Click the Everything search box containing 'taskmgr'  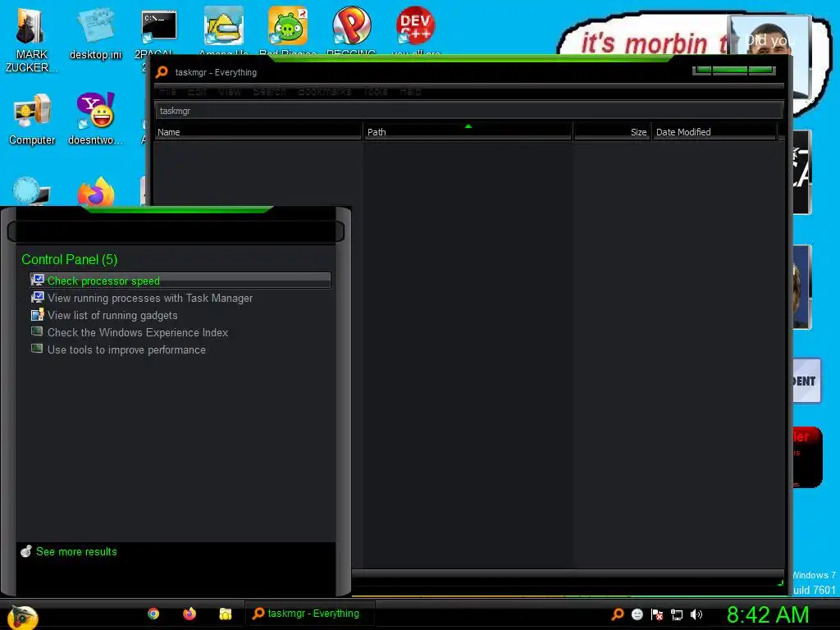(x=468, y=111)
